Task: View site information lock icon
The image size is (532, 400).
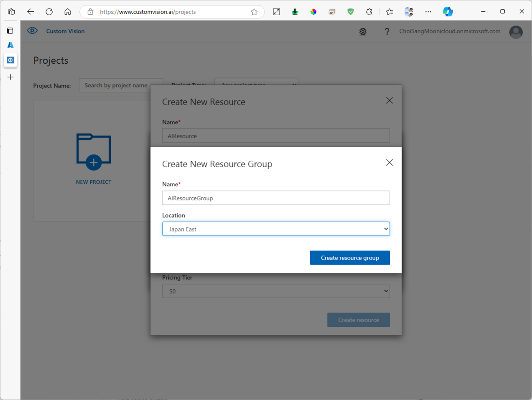Action: point(90,12)
